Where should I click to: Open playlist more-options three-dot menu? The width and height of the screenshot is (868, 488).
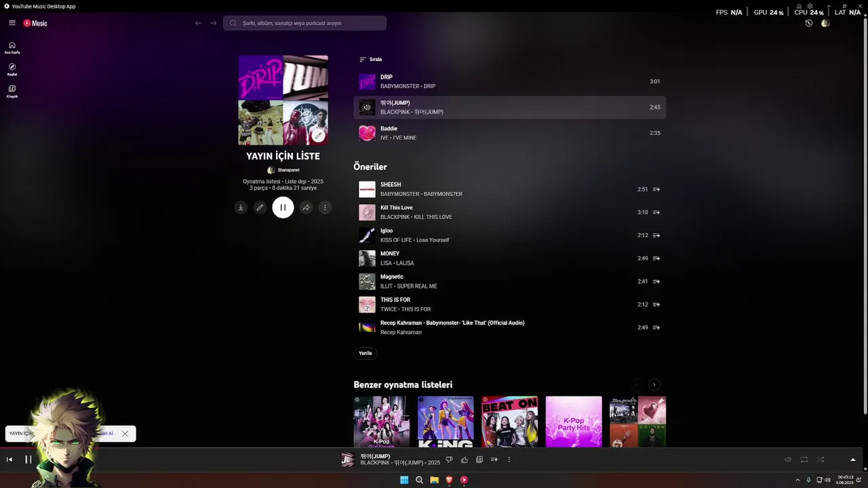click(325, 207)
